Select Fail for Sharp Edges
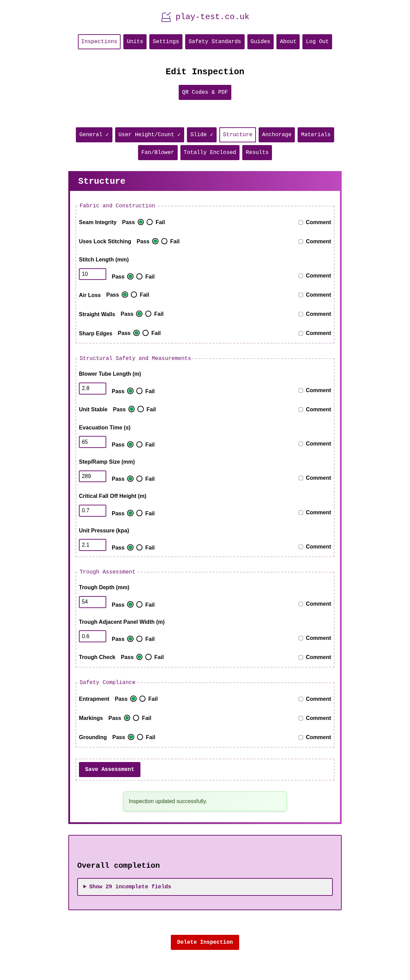 click(146, 333)
